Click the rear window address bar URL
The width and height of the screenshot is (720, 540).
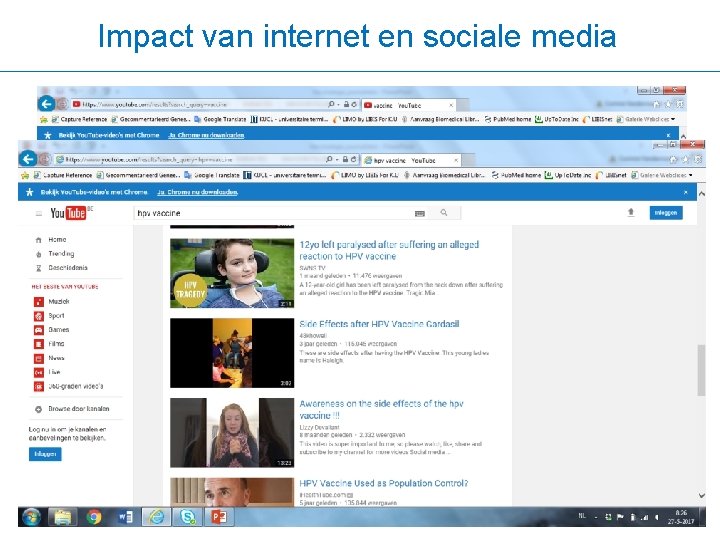click(x=155, y=105)
